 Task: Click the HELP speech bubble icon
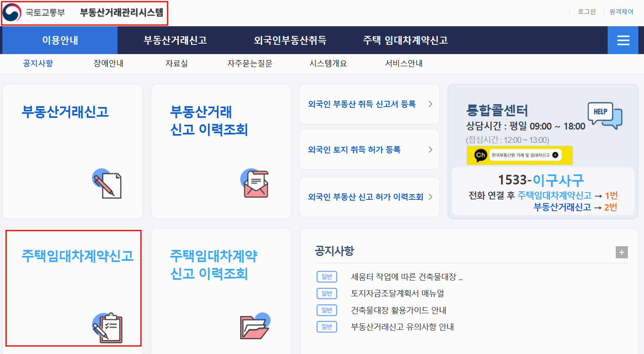(x=605, y=115)
